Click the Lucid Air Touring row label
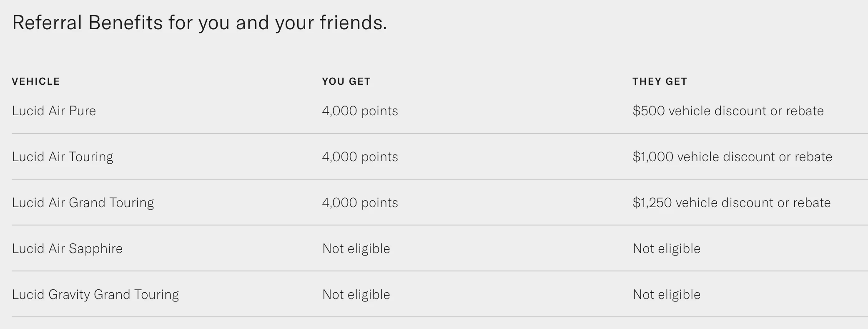 coord(63,157)
